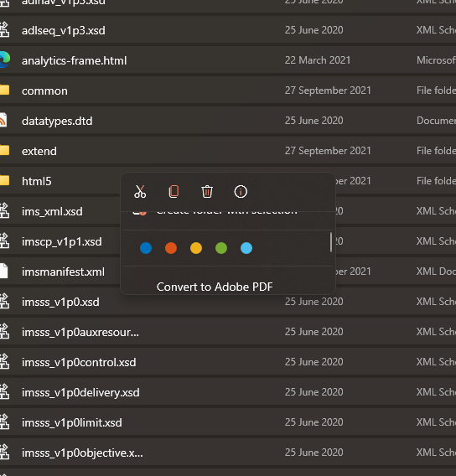Click the XML Sch... type for imsss_v1p0delivery.xsd
Viewport: 456px width, 476px height.
(436, 392)
